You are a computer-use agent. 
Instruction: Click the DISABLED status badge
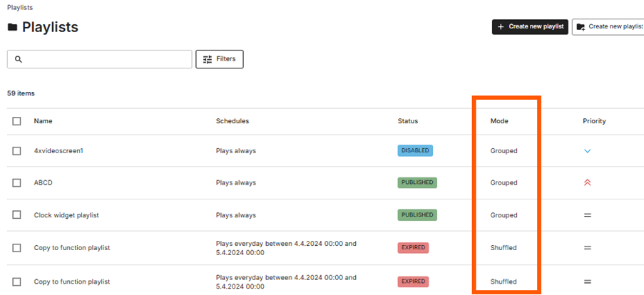click(415, 150)
